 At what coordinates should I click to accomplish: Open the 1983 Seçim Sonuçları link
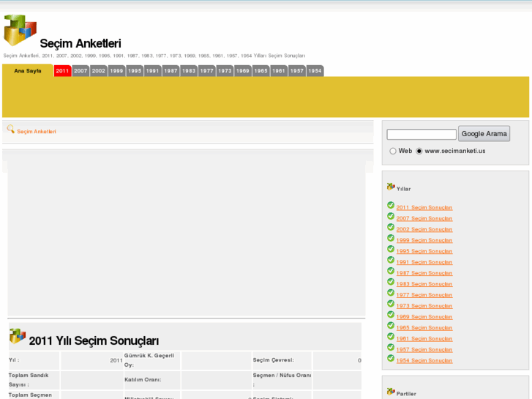pyautogui.click(x=424, y=284)
